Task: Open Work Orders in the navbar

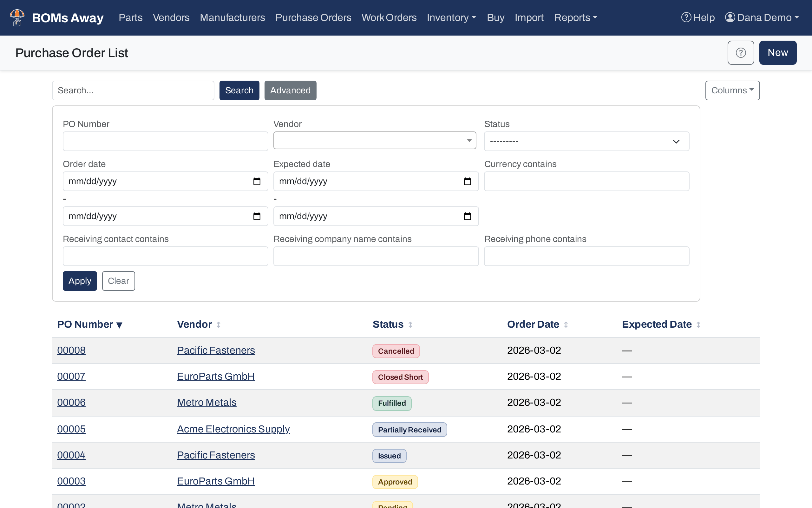Action: point(389,17)
